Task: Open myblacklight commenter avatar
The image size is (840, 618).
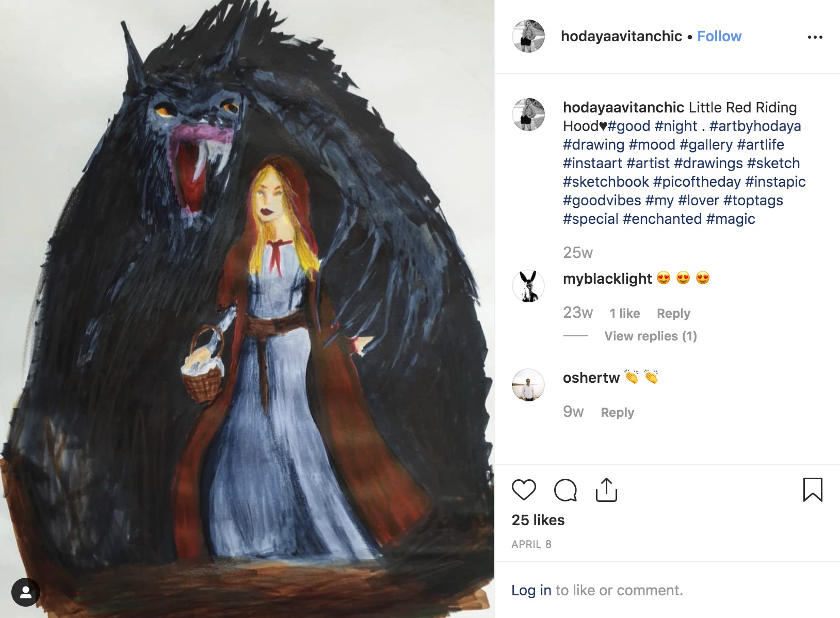Action: coord(528,285)
